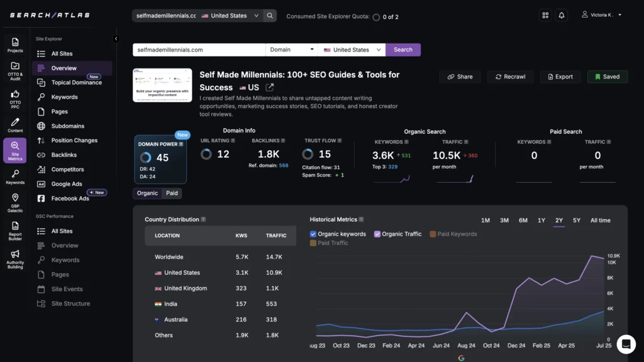Open the notification bell icon
The image size is (644, 362).
tap(562, 15)
